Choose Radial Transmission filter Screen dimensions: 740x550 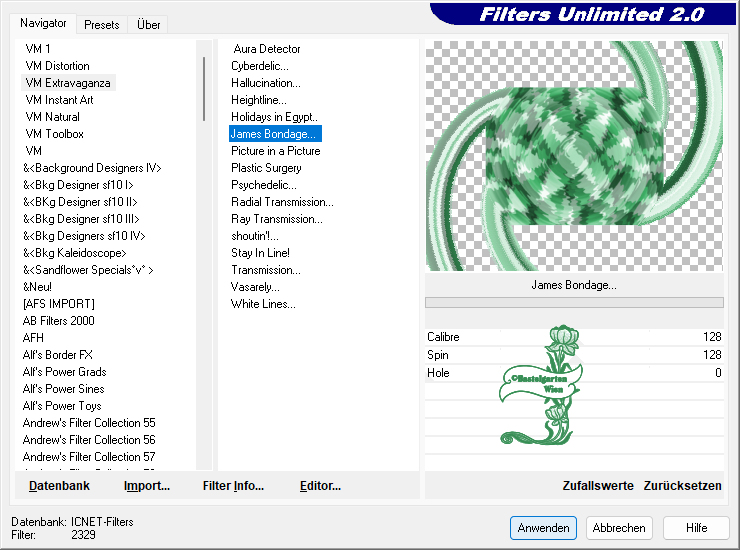[x=282, y=202]
